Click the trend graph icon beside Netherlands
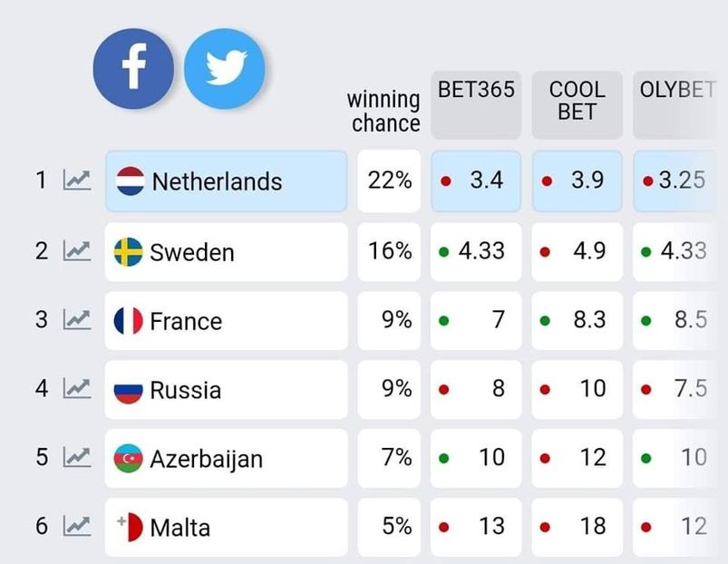728x564 pixels. point(78,180)
